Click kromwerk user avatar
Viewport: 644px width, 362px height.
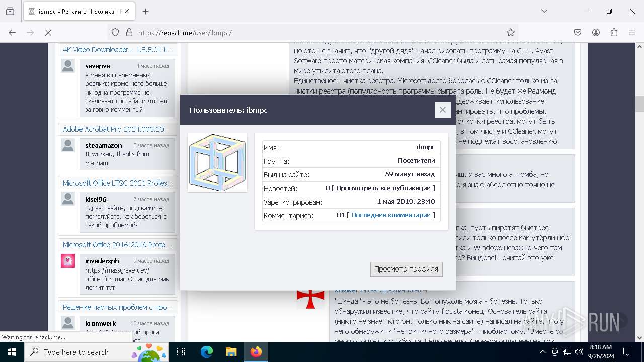68,323
